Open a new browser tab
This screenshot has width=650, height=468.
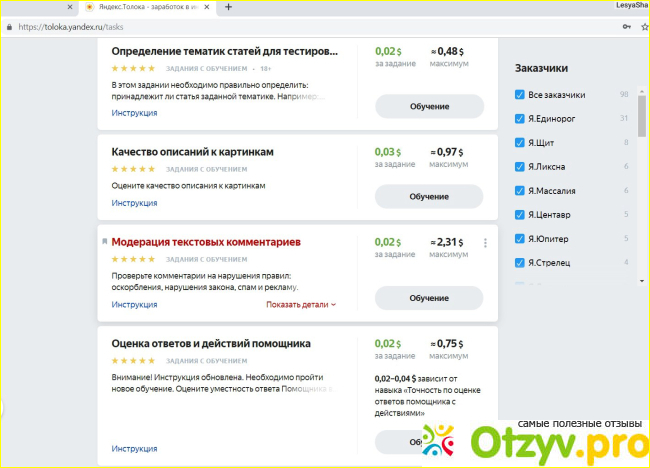pos(228,7)
